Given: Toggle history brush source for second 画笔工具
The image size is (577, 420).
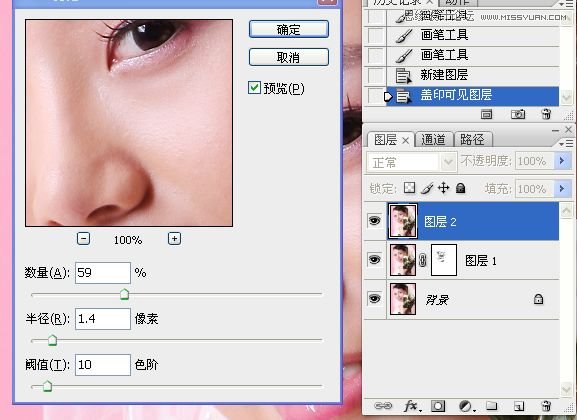Looking at the screenshot, I should tap(376, 56).
